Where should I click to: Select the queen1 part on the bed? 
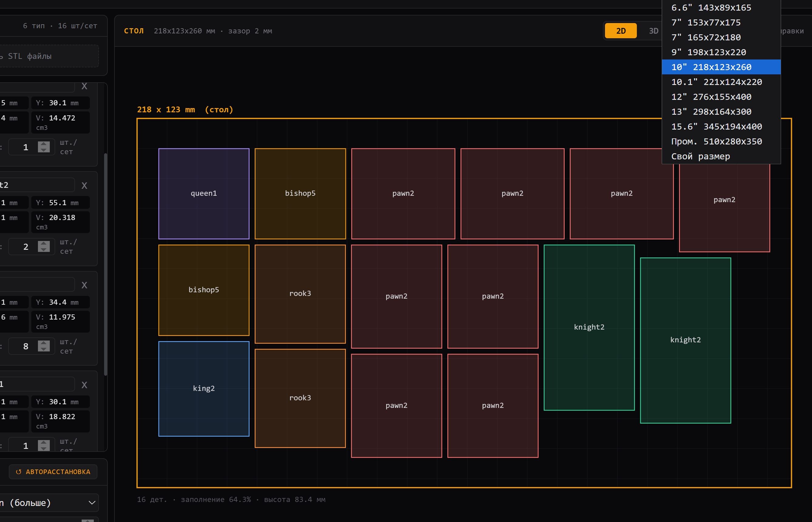pyautogui.click(x=203, y=194)
